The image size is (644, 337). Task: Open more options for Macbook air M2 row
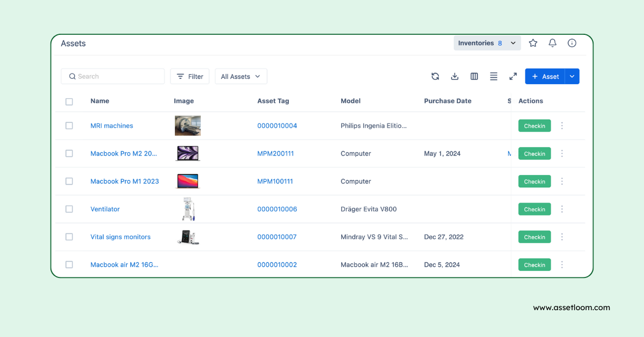[562, 265]
